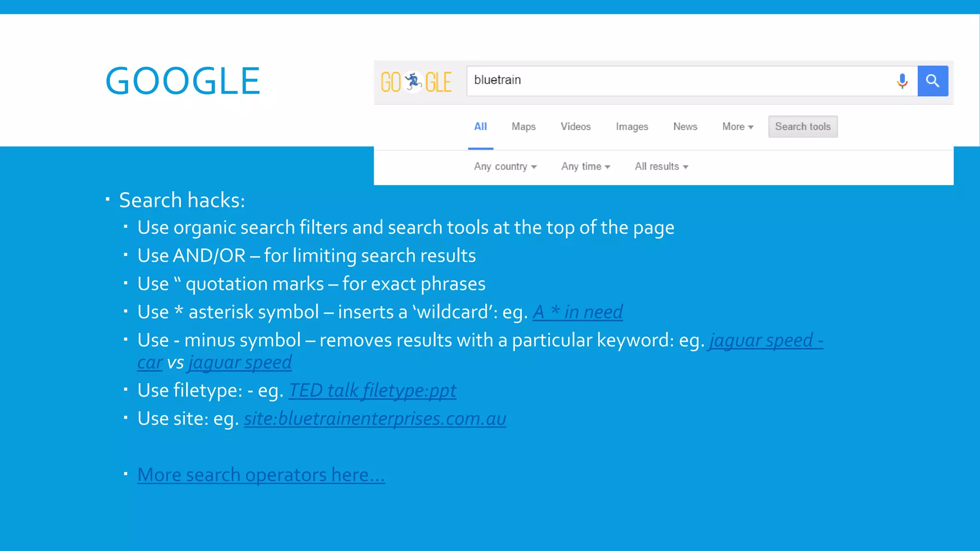Expand the Any country filter
The height and width of the screenshot is (551, 980).
point(505,166)
